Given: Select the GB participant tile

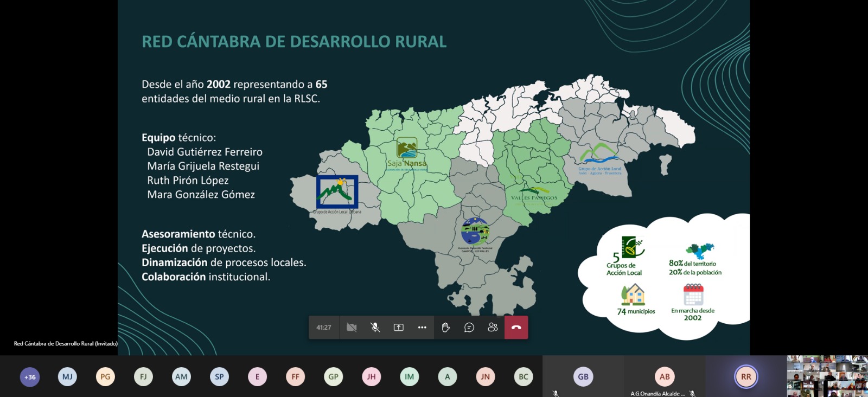Looking at the screenshot, I should pyautogui.click(x=583, y=376).
